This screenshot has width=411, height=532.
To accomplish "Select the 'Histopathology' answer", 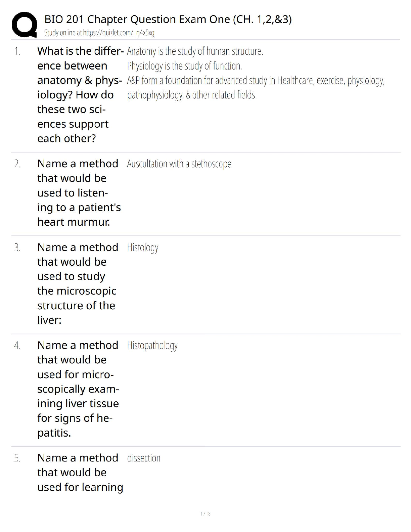I will pos(152,346).
